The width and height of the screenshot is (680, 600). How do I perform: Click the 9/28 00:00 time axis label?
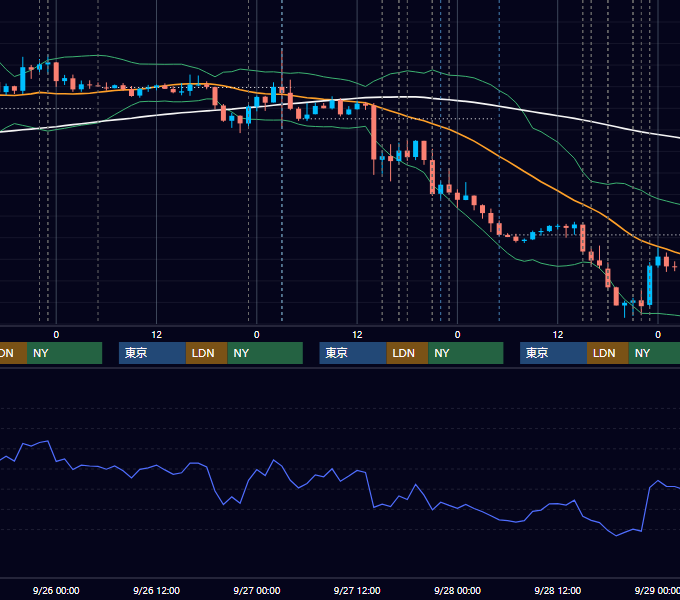[458, 590]
